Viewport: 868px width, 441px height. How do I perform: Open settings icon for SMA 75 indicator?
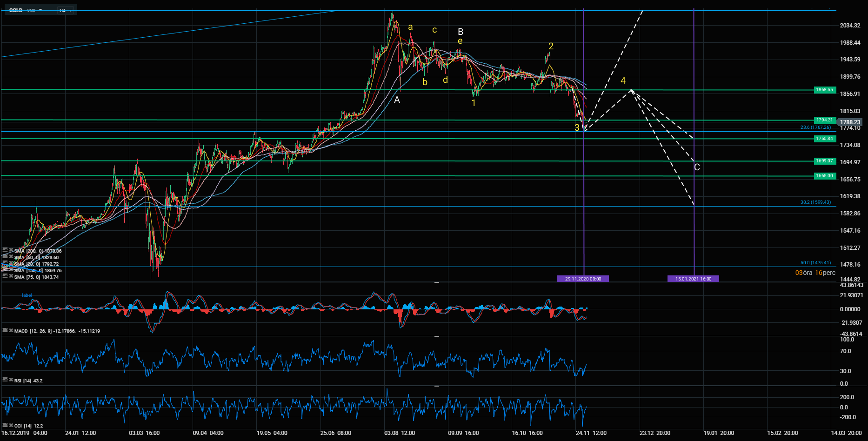(5, 276)
